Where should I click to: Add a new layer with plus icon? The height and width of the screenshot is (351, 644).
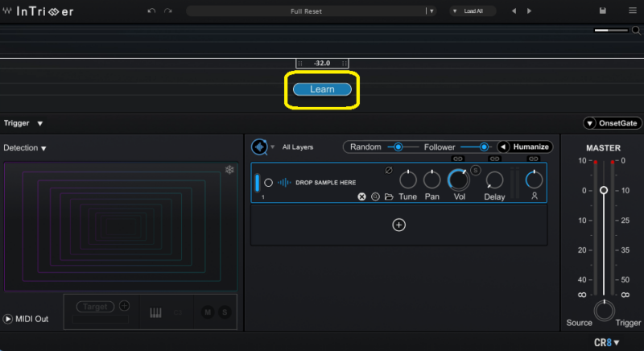(x=398, y=225)
